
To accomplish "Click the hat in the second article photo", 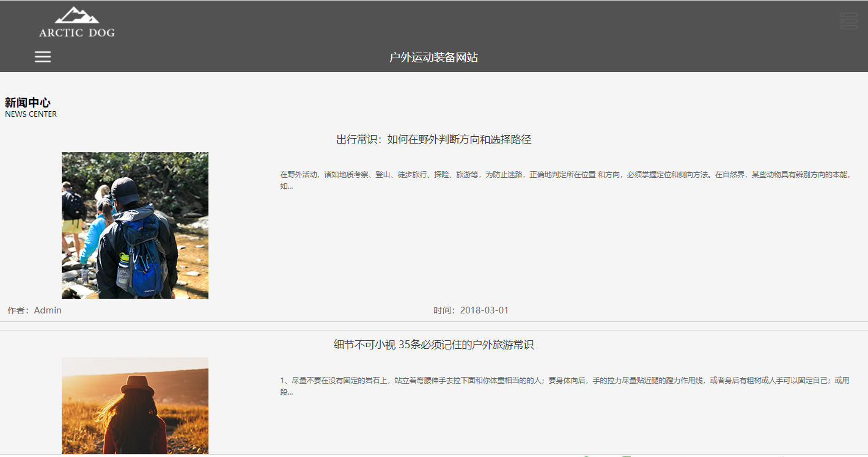I will (138, 385).
